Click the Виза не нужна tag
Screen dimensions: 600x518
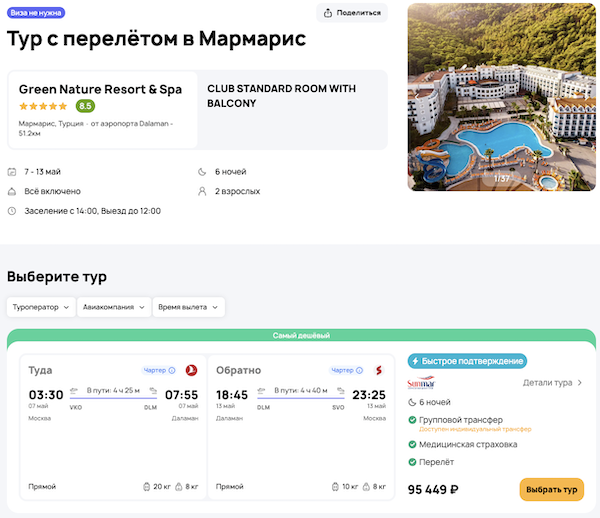tap(36, 13)
